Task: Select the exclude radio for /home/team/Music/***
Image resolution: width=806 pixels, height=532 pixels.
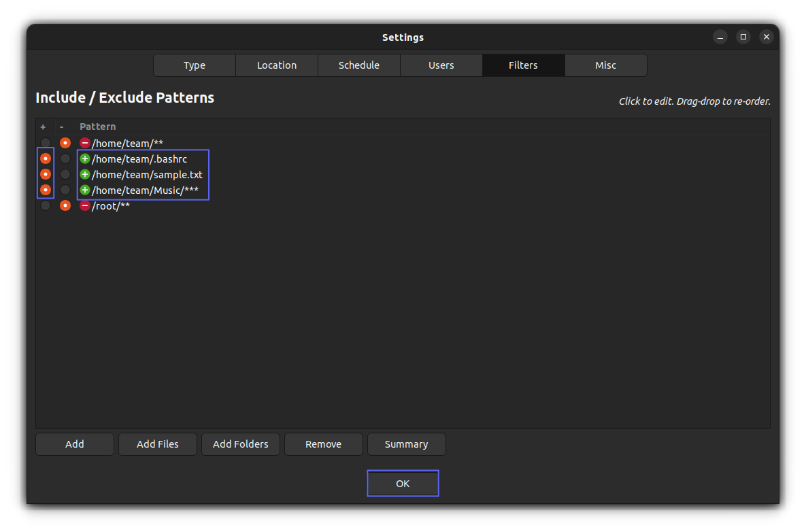Action: [65, 190]
